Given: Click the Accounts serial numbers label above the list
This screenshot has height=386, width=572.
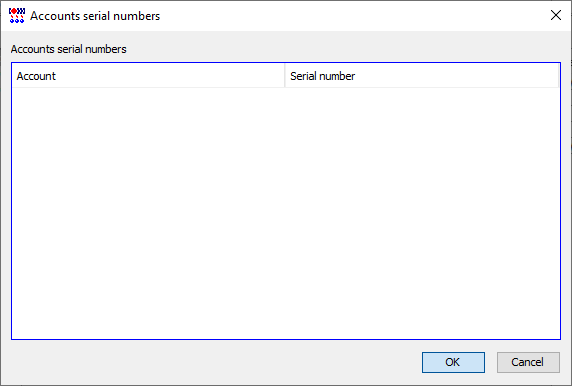Looking at the screenshot, I should pyautogui.click(x=68, y=49).
